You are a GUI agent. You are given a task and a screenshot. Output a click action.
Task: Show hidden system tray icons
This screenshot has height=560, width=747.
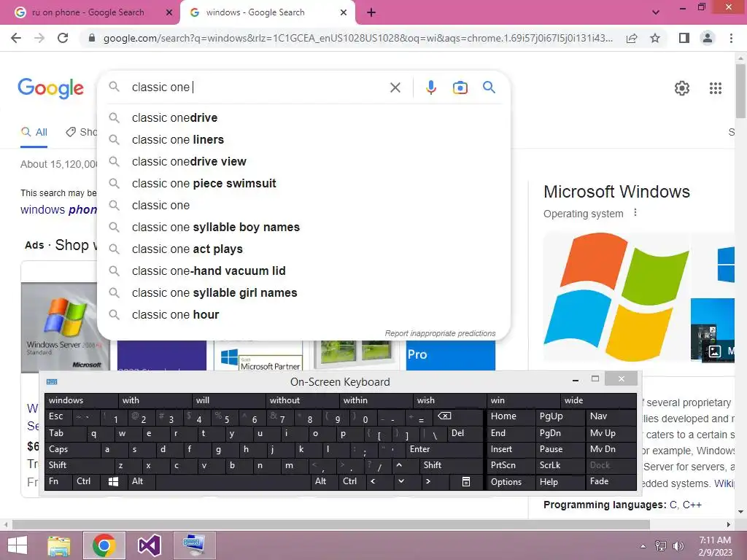(643, 546)
